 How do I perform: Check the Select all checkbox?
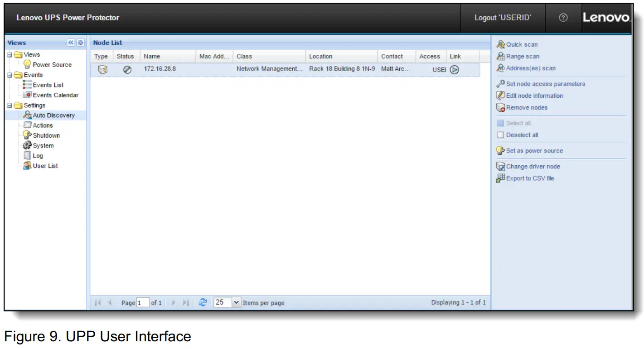click(500, 123)
